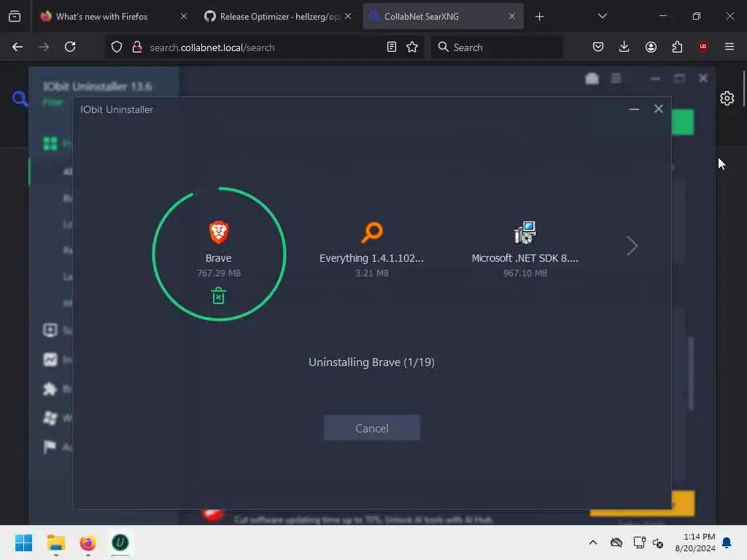Viewport: 747px width, 560px height.
Task: Toggle reader view in address bar
Action: pos(392,47)
